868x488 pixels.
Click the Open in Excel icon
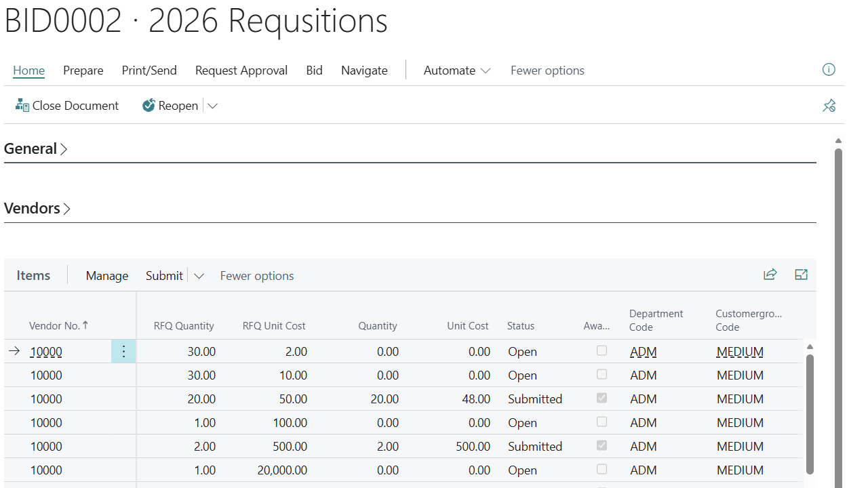tap(801, 274)
